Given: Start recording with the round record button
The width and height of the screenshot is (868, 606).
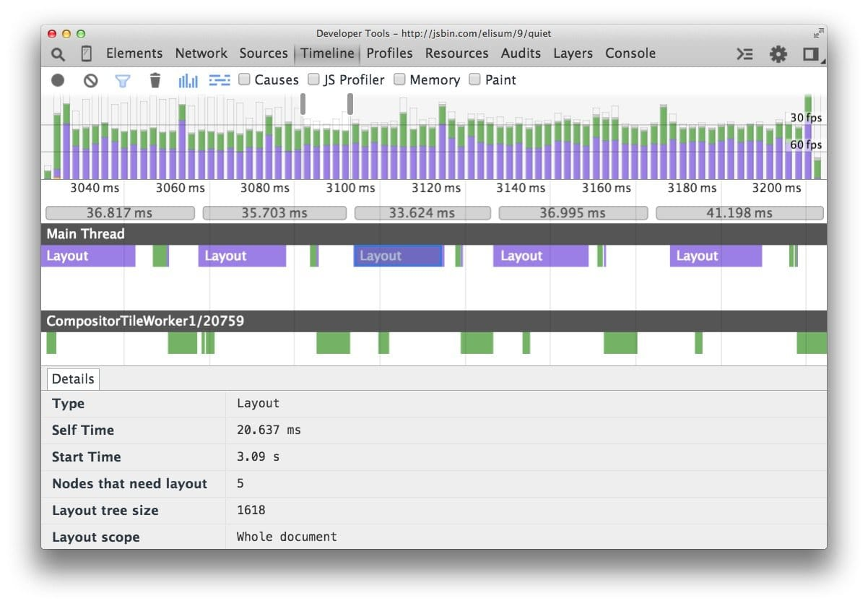Looking at the screenshot, I should point(58,80).
